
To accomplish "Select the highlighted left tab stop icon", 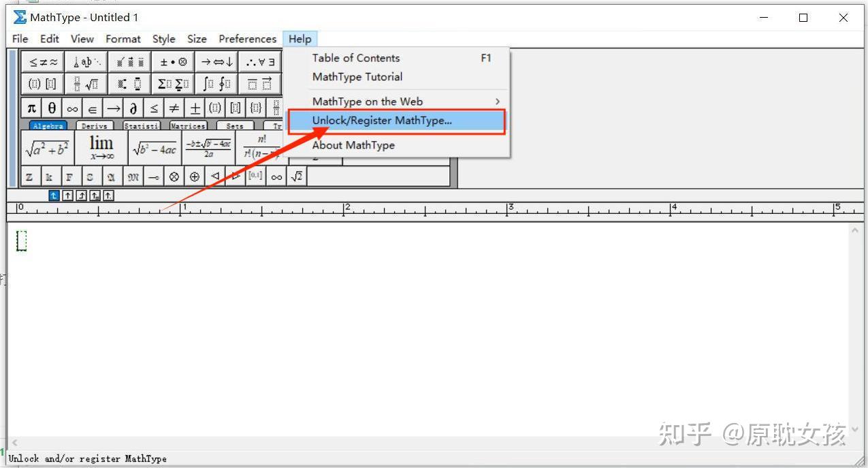I will click(54, 196).
